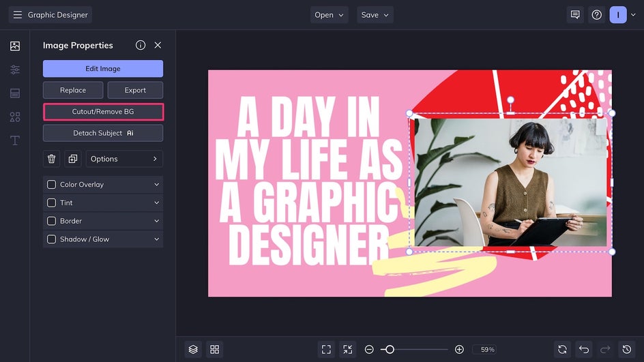Click the 59% zoom value field
644x362 pixels.
pos(484,349)
